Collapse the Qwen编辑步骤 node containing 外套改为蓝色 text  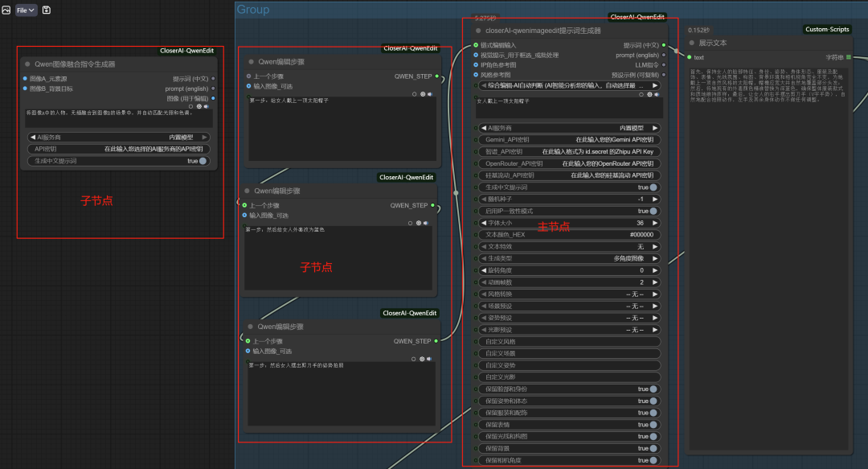pos(247,191)
